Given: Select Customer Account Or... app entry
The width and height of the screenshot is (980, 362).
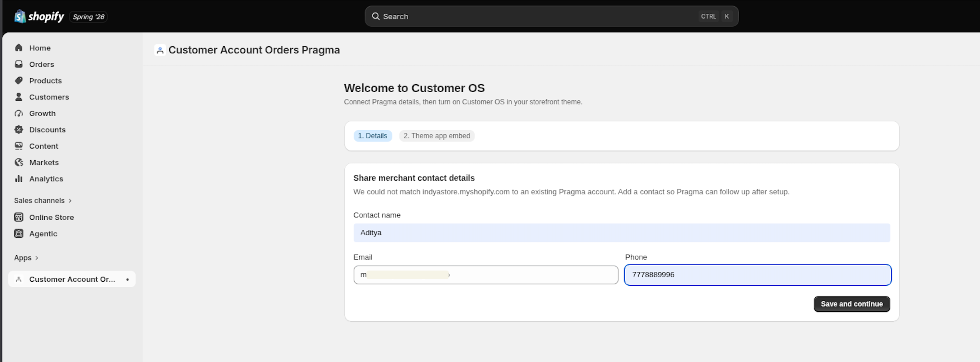Looking at the screenshot, I should coord(72,279).
